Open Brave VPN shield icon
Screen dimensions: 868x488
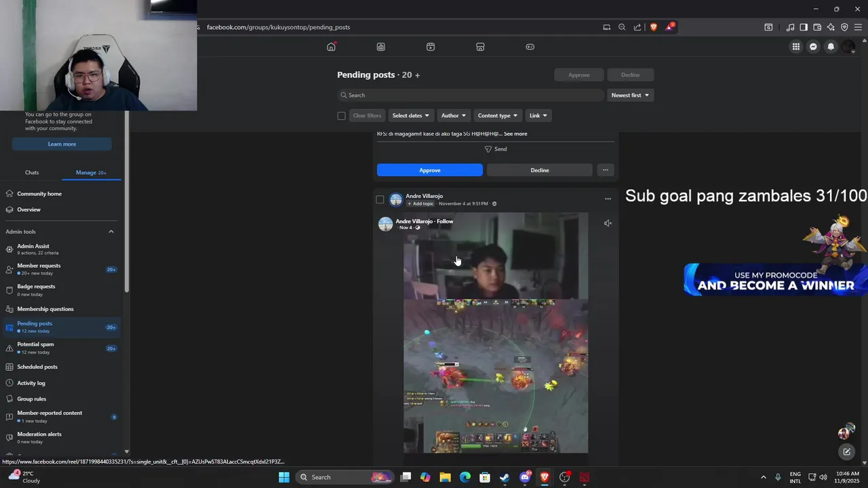point(844,27)
